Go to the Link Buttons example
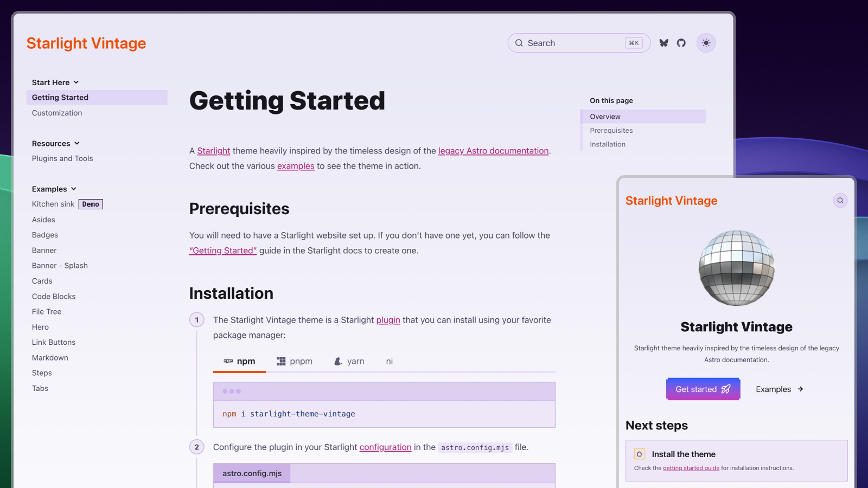Image resolution: width=868 pixels, height=488 pixels. (54, 342)
